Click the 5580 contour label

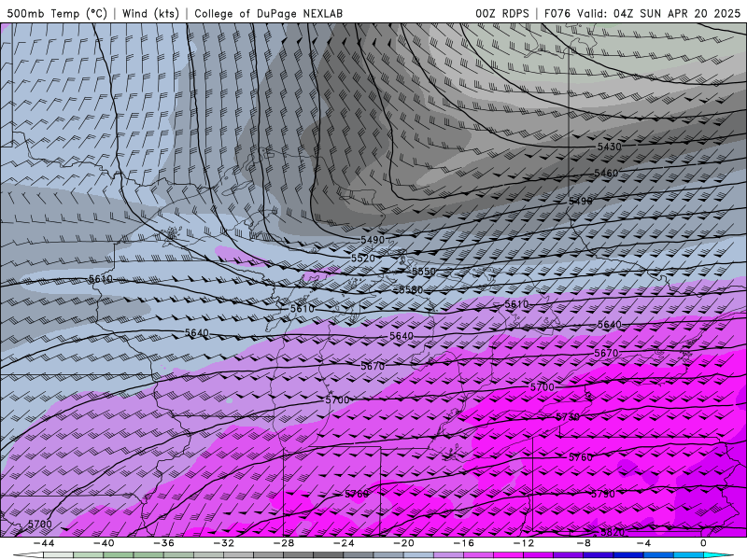point(411,289)
